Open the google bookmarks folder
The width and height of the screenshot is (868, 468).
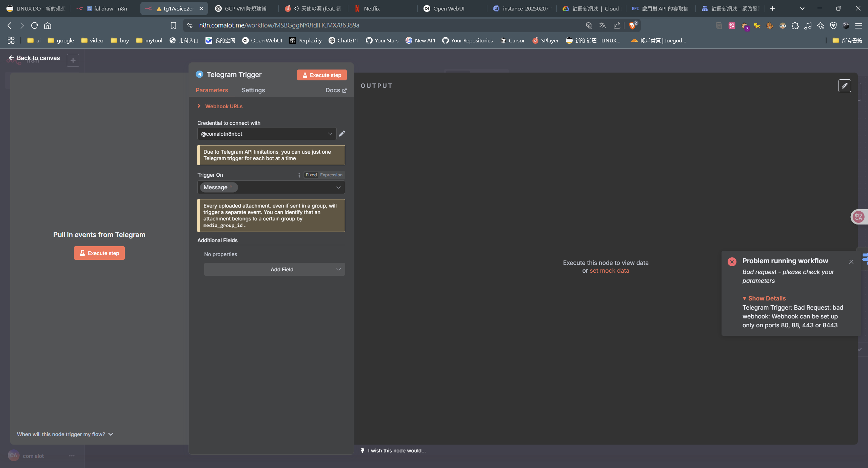(61, 40)
